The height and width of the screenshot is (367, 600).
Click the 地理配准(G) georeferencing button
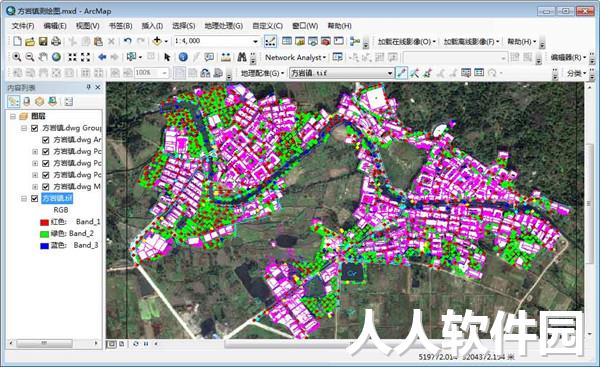pos(262,73)
